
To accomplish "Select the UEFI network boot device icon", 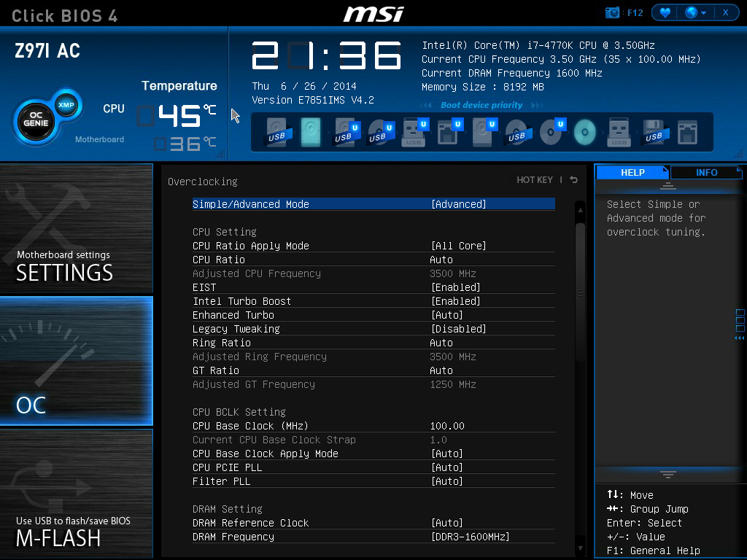I will [x=449, y=132].
